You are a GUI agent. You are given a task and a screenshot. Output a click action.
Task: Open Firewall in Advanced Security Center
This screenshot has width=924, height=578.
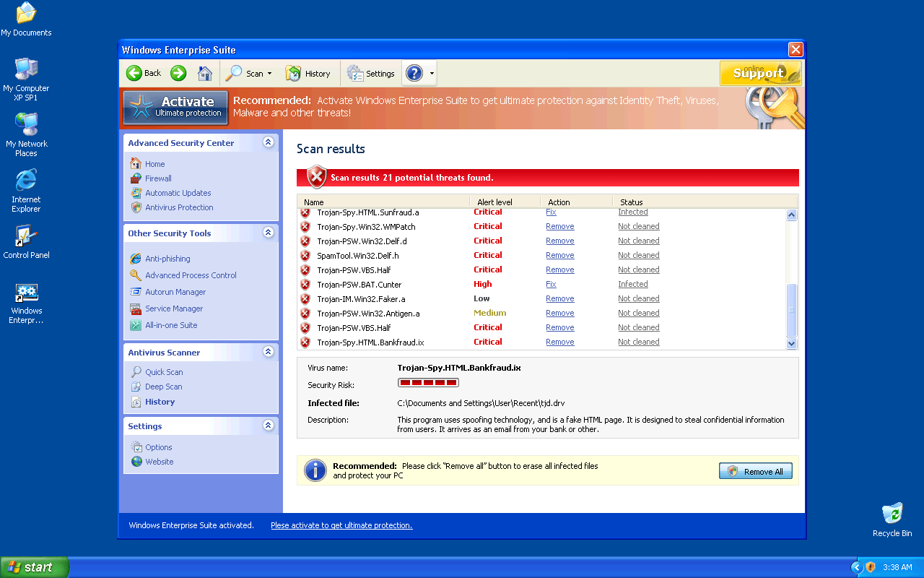(x=158, y=178)
